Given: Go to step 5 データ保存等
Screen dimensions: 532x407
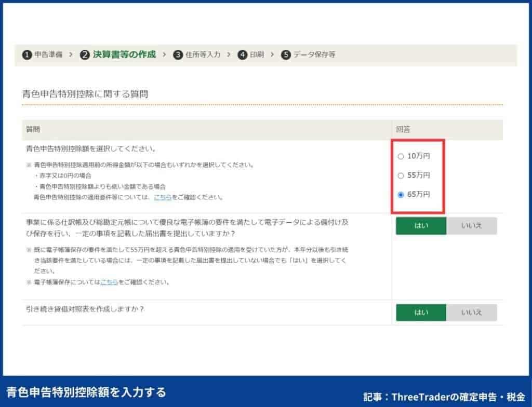Looking at the screenshot, I should click(x=309, y=55).
